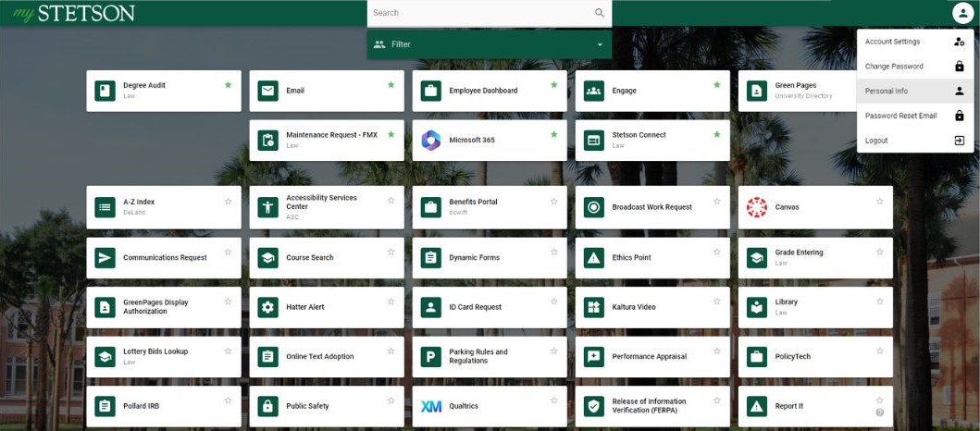This screenshot has height=431, width=980.
Task: Open the Performance Appraisal tile
Action: click(652, 357)
